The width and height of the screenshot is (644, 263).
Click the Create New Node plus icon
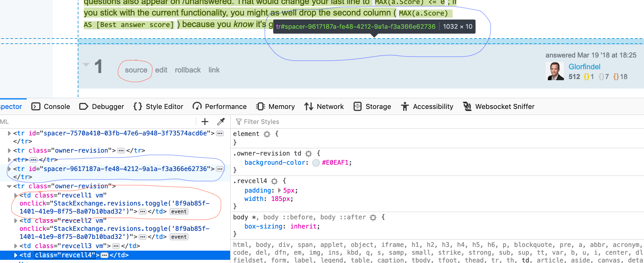[x=205, y=122]
